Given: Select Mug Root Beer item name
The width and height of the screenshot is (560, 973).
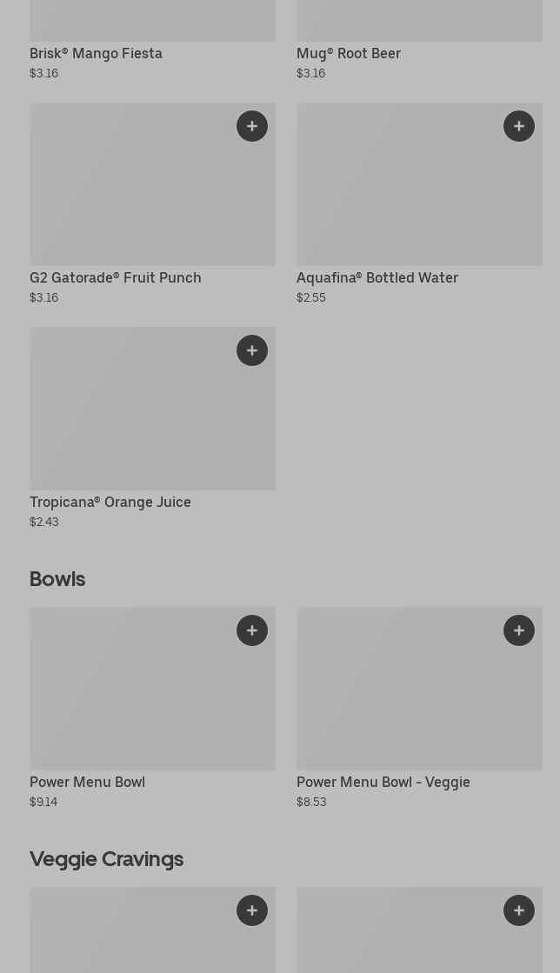Looking at the screenshot, I should (x=348, y=53).
